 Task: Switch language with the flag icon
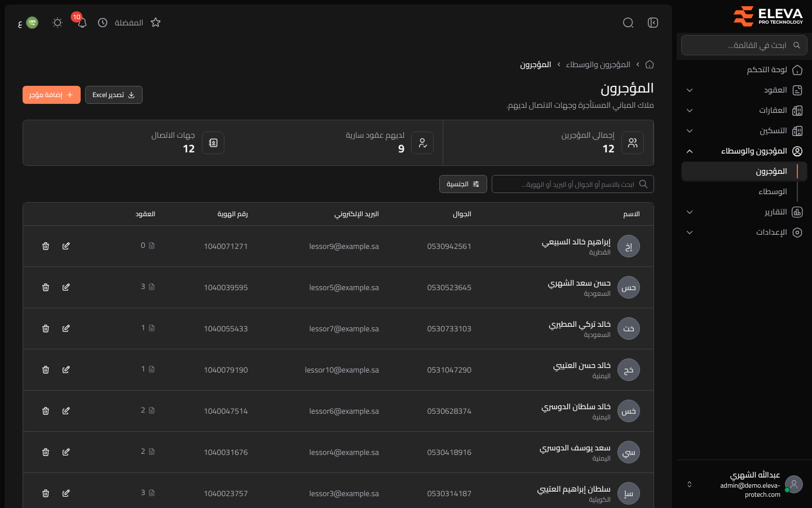pos(32,23)
